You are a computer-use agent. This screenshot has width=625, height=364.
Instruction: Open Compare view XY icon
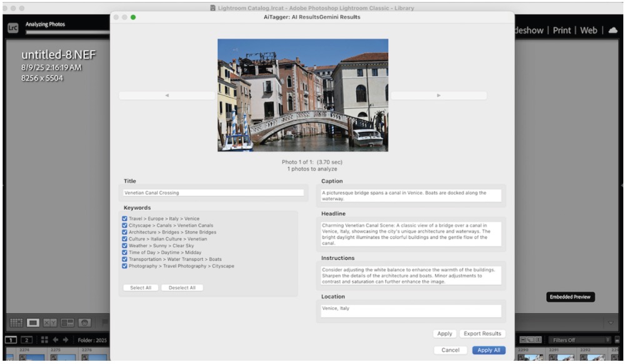tap(50, 323)
